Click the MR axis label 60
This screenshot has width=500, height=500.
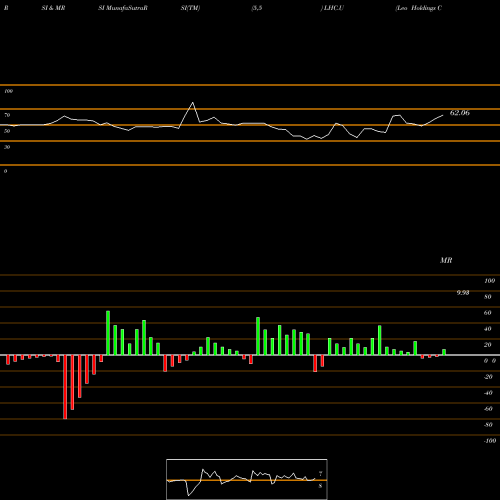point(488,313)
